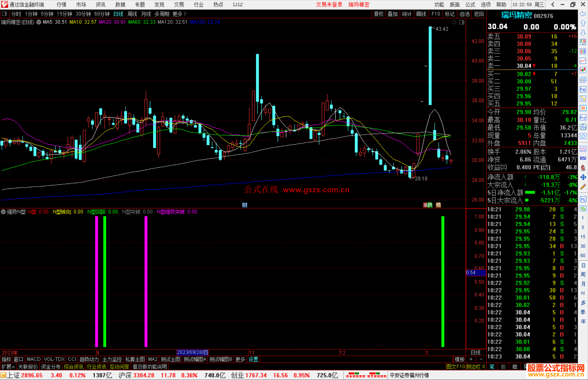Expand 更多 periods chevron in timeframe bar

185,14
